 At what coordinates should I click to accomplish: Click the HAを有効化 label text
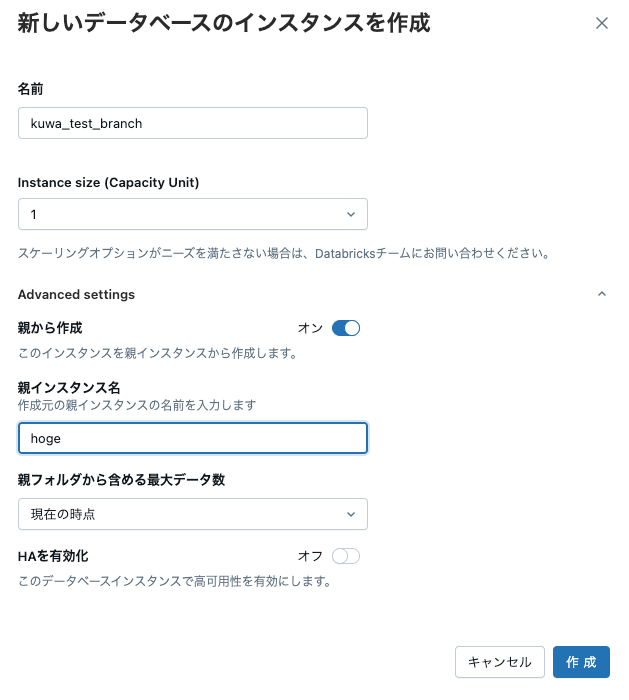pos(60,556)
